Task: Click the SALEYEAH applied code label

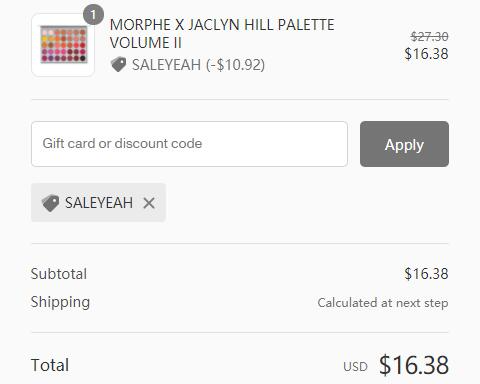Action: click(99, 203)
